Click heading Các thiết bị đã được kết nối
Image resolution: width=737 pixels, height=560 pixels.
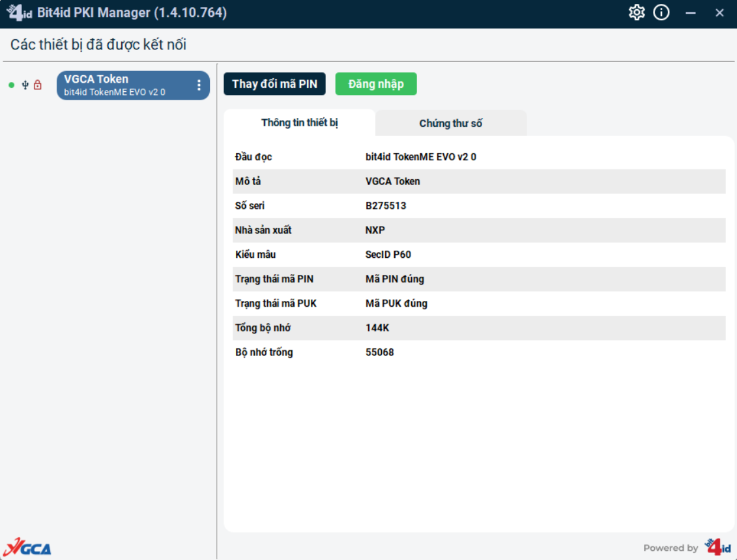tap(98, 45)
